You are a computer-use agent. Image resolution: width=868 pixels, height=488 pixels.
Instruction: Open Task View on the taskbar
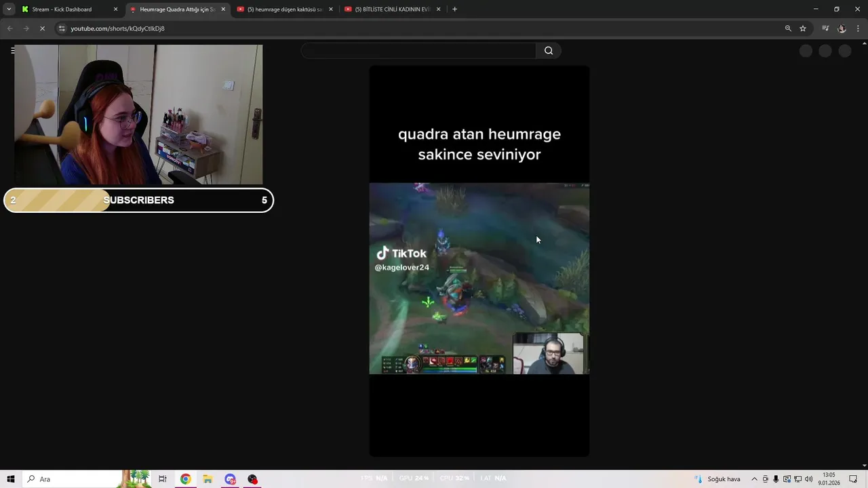tap(163, 479)
